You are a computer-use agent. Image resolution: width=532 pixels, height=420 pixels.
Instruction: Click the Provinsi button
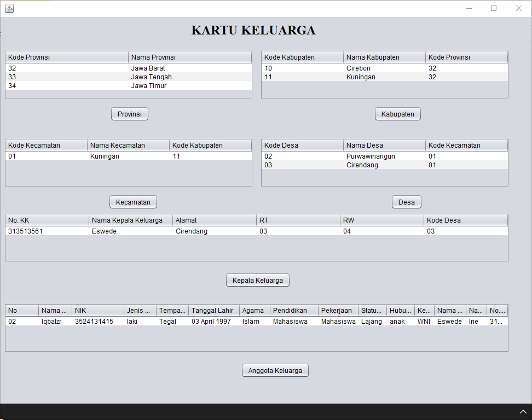pos(129,114)
